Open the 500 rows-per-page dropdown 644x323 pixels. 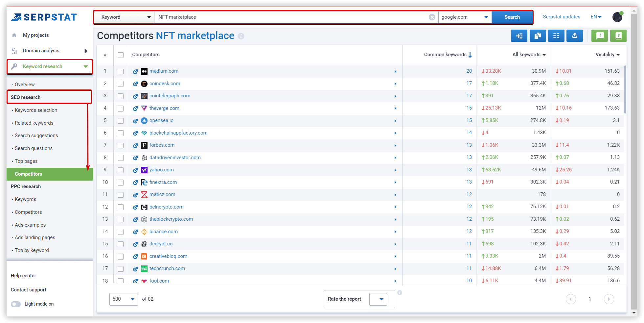click(x=124, y=299)
